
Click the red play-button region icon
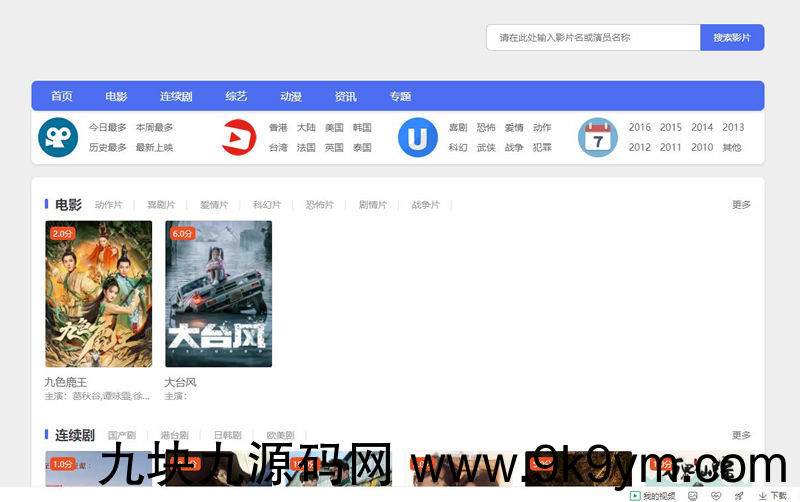[x=238, y=137]
